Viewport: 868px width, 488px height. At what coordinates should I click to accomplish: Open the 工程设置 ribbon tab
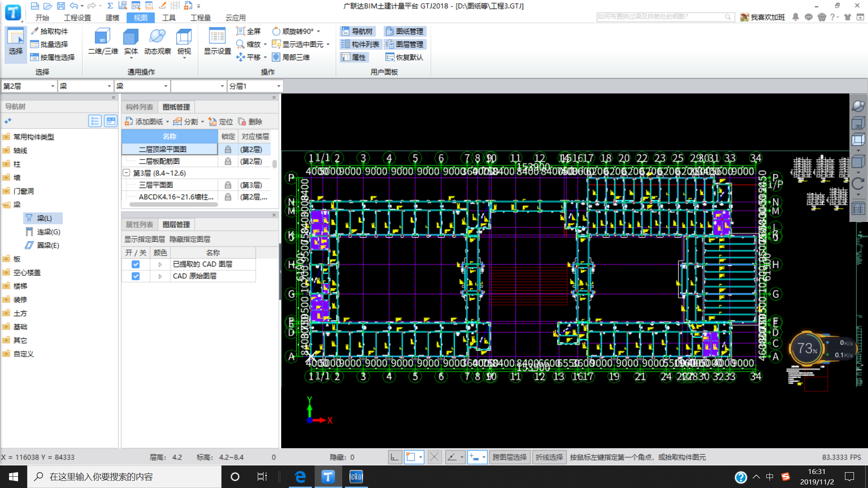point(77,18)
